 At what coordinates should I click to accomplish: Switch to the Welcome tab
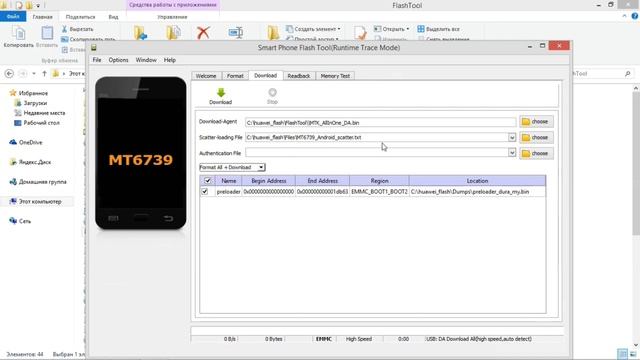tap(206, 76)
